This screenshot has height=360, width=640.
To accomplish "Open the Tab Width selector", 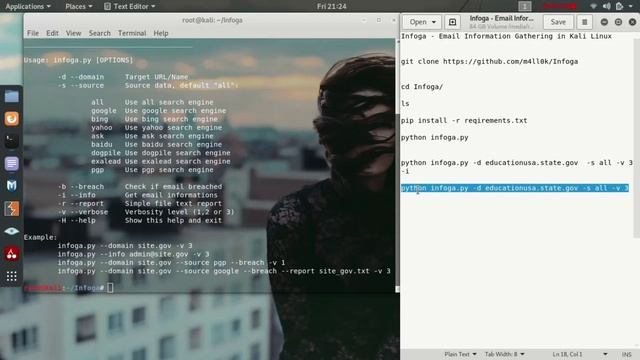I will 504,354.
